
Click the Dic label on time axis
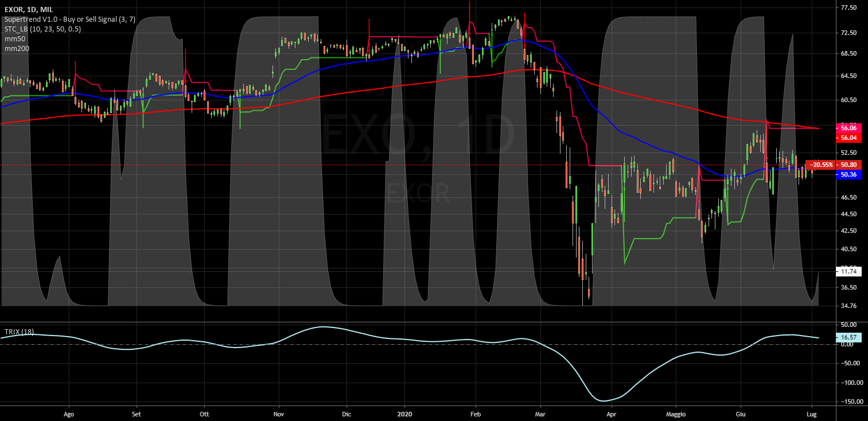click(346, 413)
